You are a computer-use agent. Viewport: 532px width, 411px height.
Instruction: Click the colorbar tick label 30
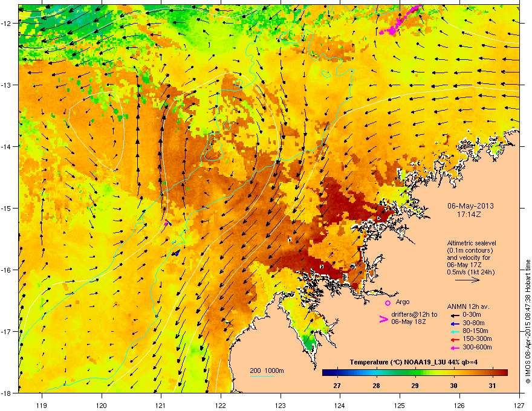453,386
